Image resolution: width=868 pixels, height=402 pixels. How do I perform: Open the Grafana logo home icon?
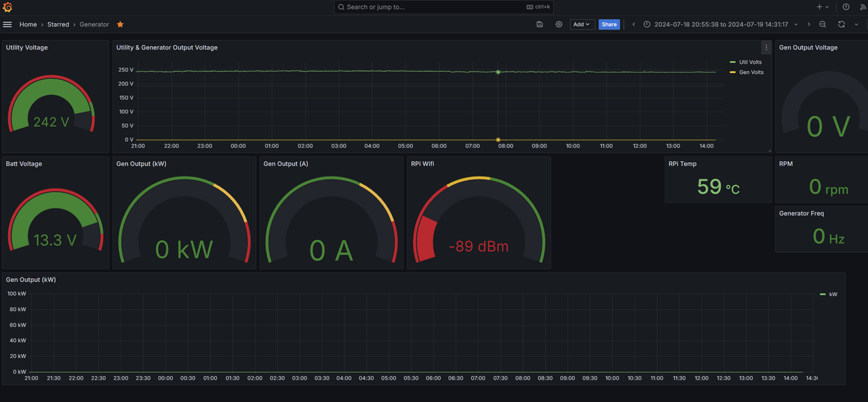[x=8, y=7]
